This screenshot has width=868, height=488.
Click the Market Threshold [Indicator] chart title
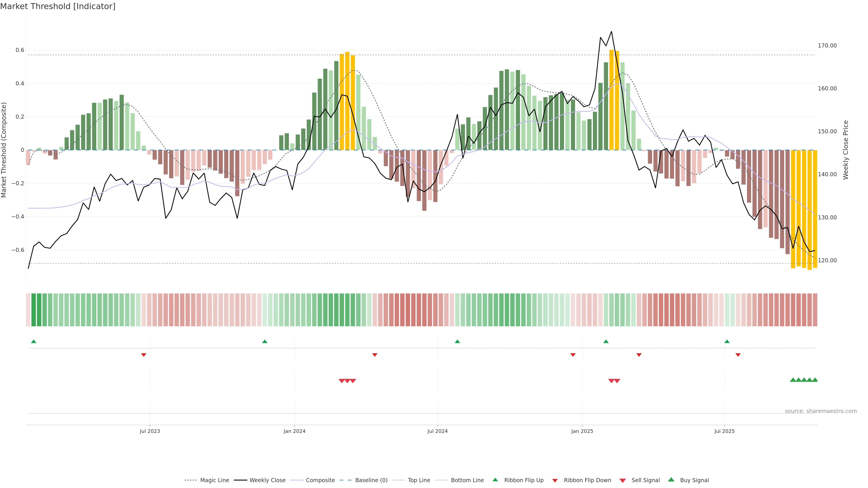[58, 6]
